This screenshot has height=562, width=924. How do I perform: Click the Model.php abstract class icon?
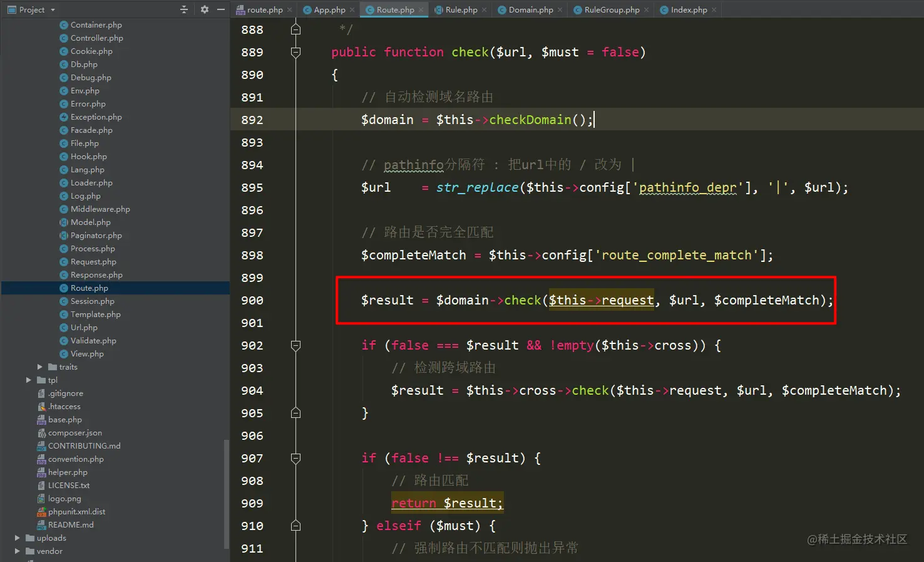tap(64, 222)
